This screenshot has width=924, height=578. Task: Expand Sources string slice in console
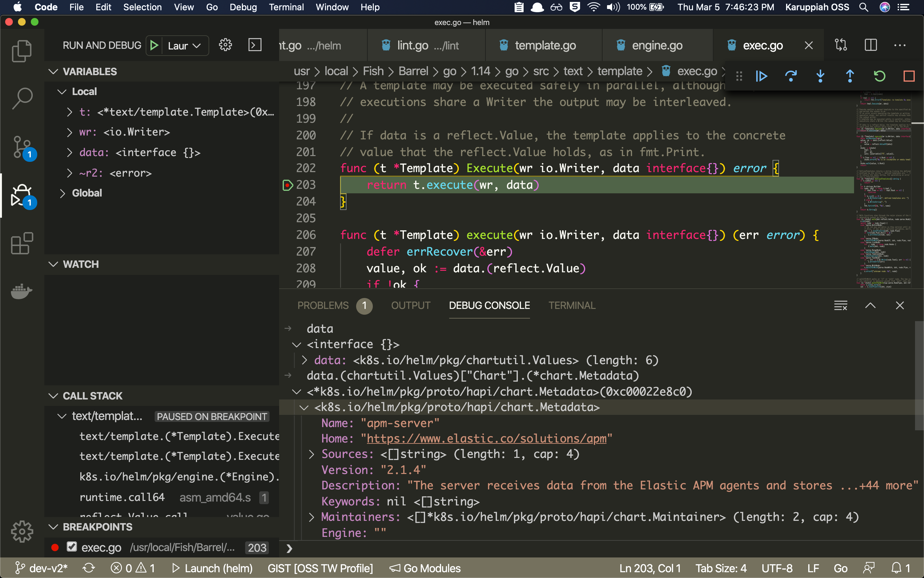[x=312, y=454]
